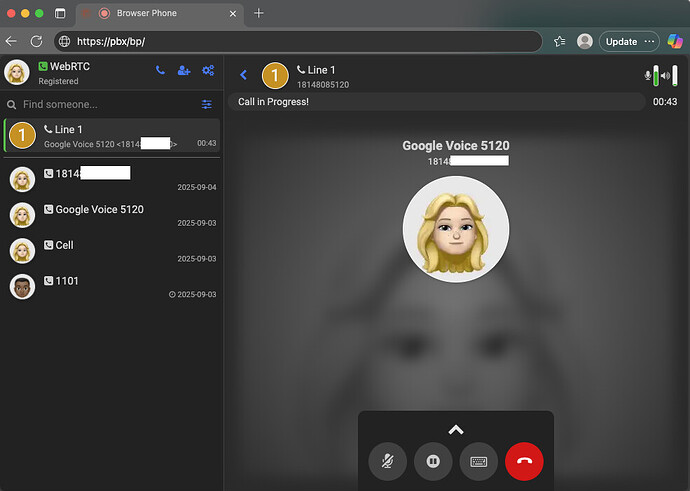Open the browser tab list dropdown
690x491 pixels.
click(60, 14)
